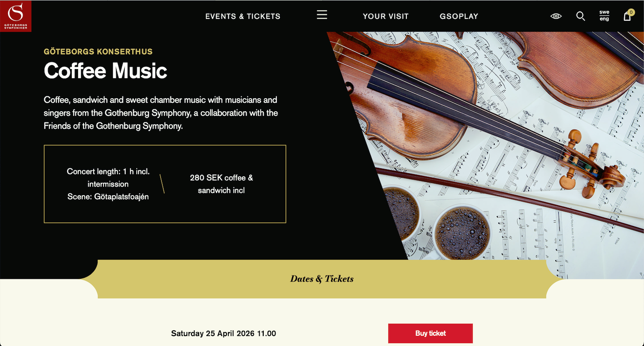Click the Göteborgs Konserthus label

coord(98,52)
